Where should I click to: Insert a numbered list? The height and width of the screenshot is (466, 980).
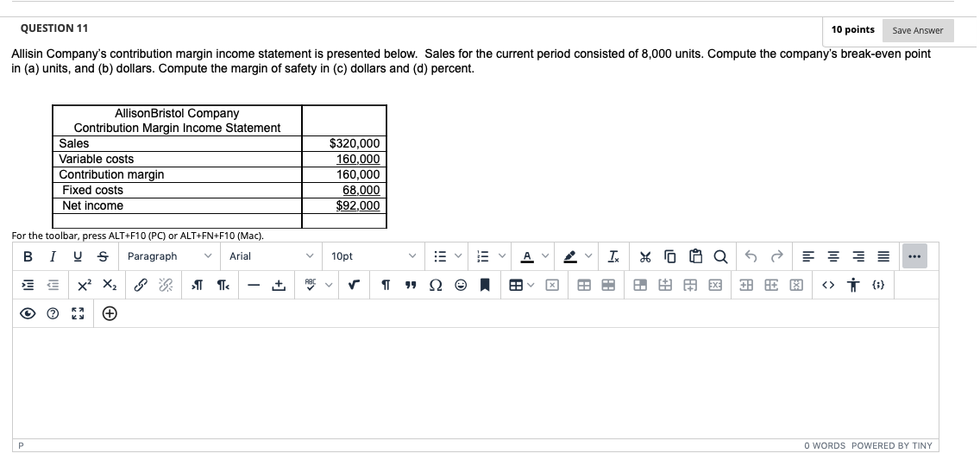(483, 256)
